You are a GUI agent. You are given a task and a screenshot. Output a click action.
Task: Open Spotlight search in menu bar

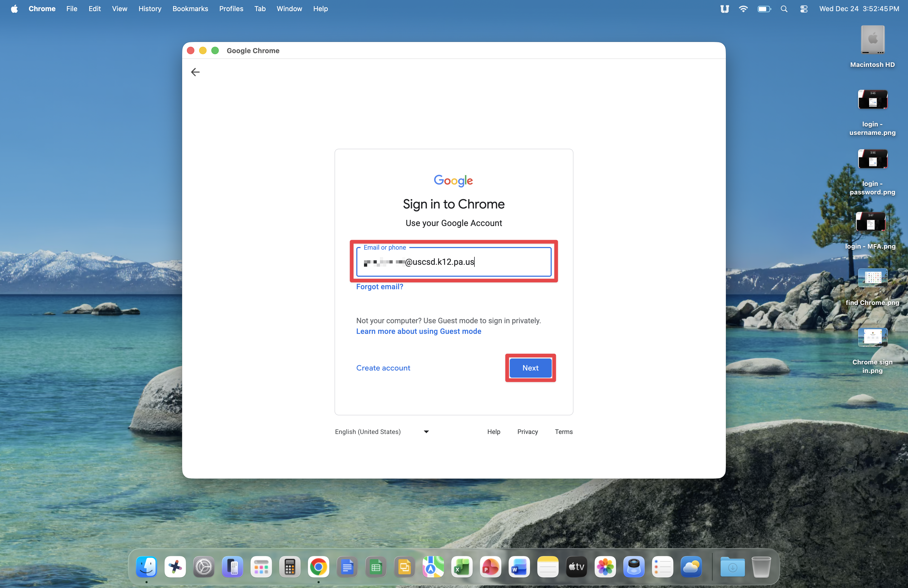[x=784, y=9]
